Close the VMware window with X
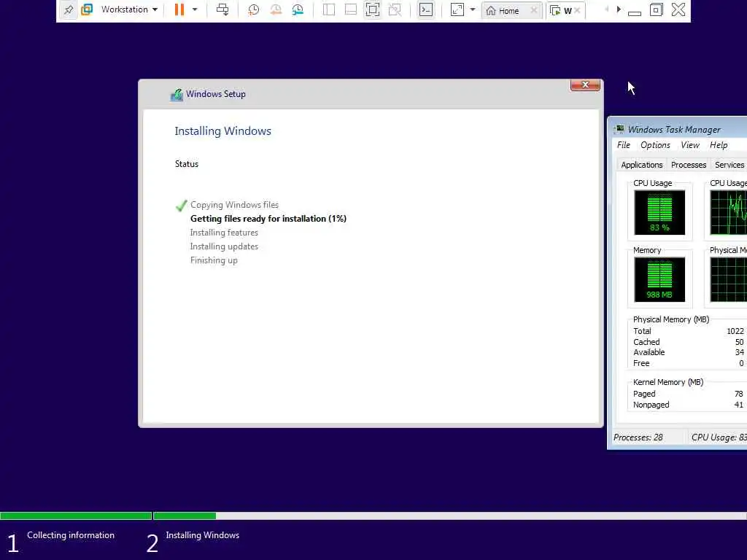The height and width of the screenshot is (560, 747). [x=678, y=9]
